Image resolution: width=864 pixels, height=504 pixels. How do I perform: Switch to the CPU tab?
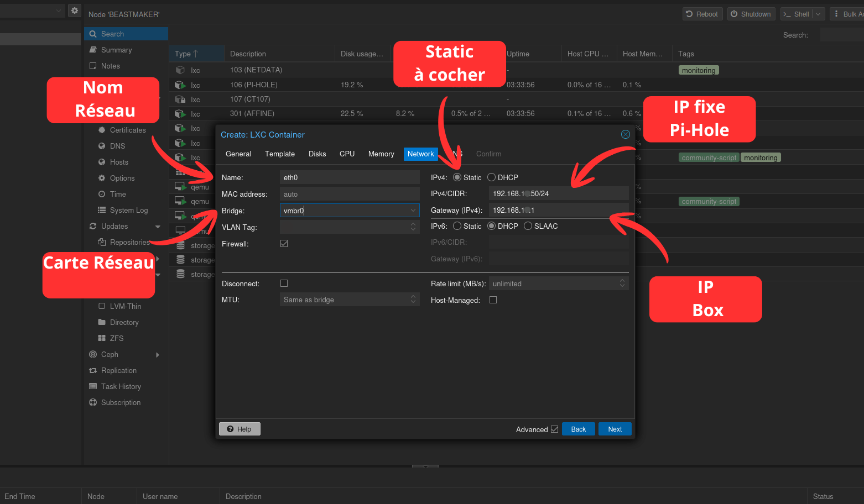pyautogui.click(x=347, y=154)
